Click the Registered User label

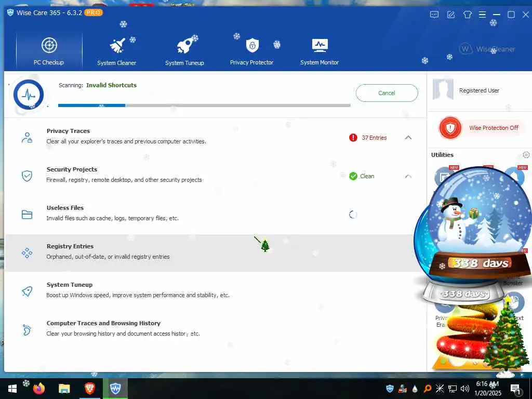click(479, 90)
